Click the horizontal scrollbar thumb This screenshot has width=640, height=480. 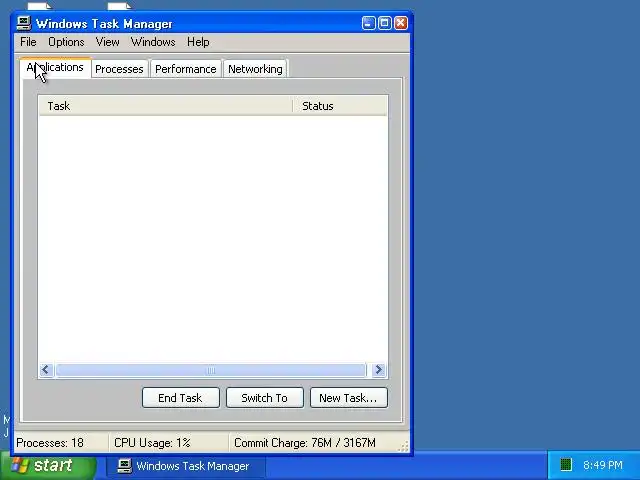[211, 370]
